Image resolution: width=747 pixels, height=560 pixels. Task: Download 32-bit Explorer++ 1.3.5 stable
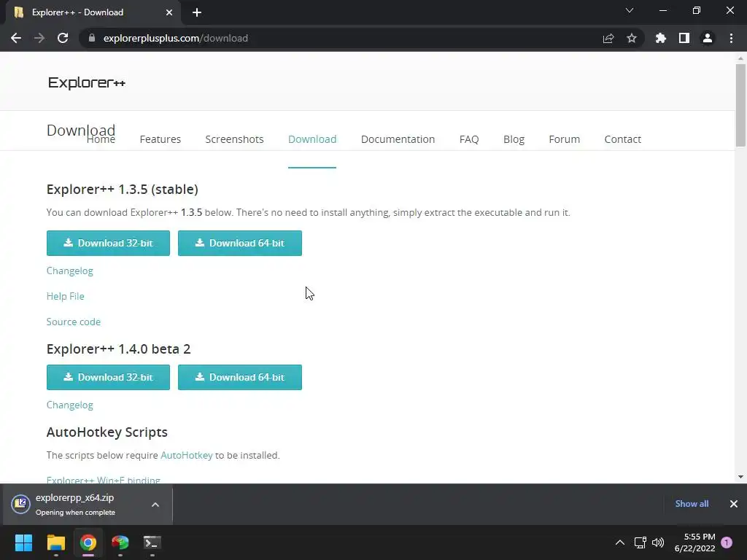pyautogui.click(x=108, y=243)
